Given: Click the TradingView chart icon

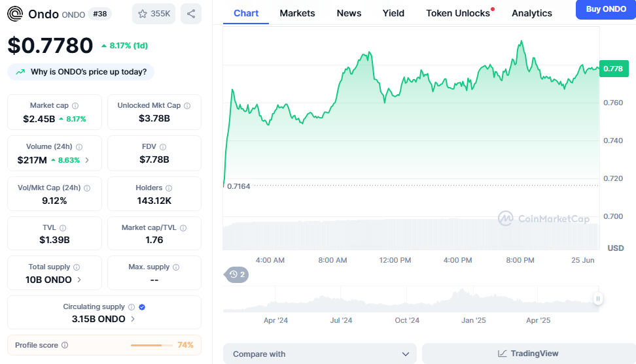Looking at the screenshot, I should click(x=502, y=354).
